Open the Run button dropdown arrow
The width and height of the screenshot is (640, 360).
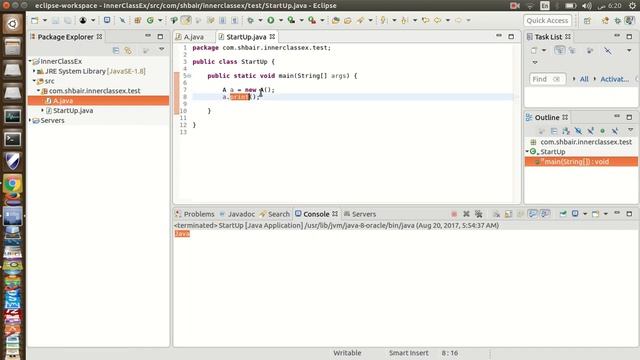tap(281, 20)
